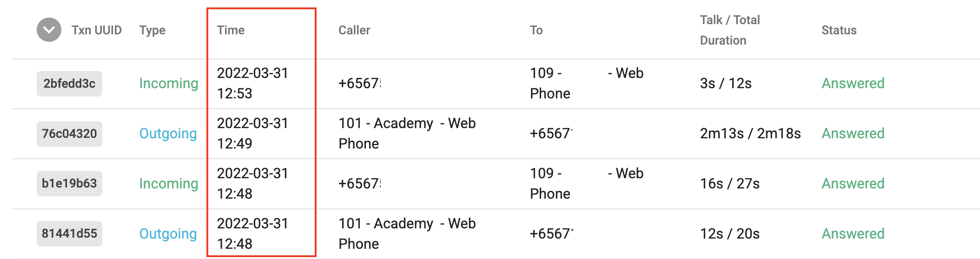The height and width of the screenshot is (259, 980).
Task: Click Answered status of 2m13s call
Action: 853,134
